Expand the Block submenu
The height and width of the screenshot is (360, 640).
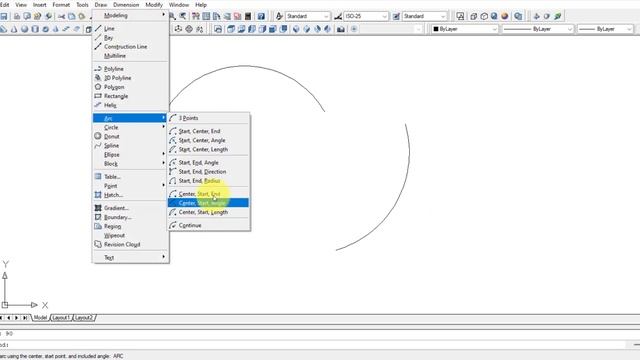(130, 164)
